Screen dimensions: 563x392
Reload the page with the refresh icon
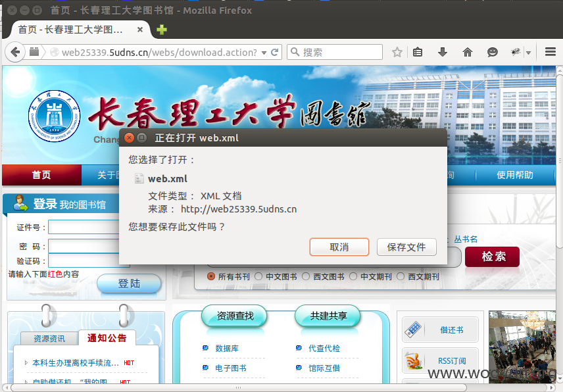tap(275, 53)
